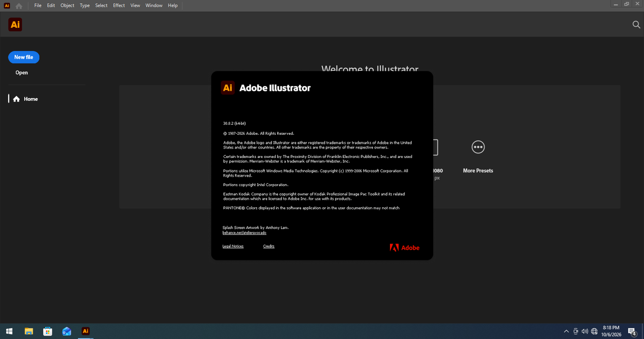Viewport: 644px width, 339px height.
Task: Open the Select menu
Action: 101,6
